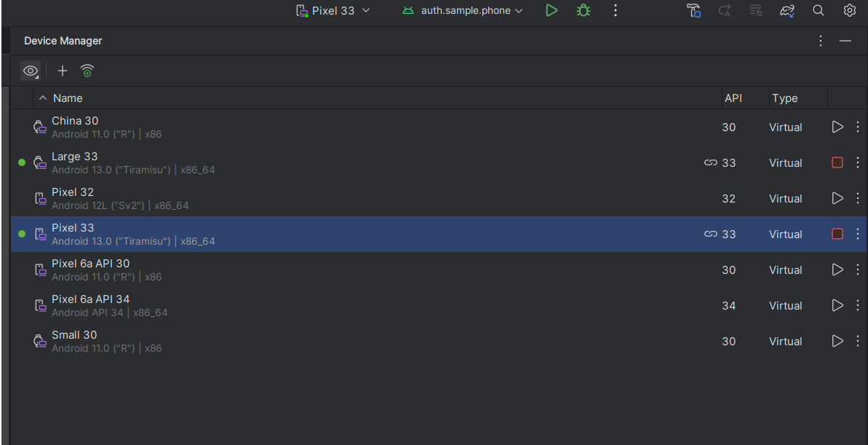The image size is (868, 445).
Task: Launch the China 30 emulator
Action: coord(837,127)
